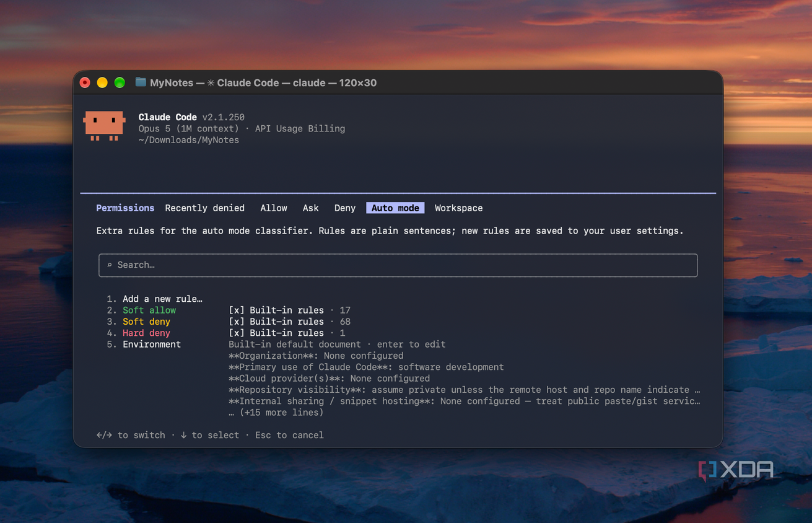Click the 'Internal sharing / snippet hosting' line
This screenshot has width=812, height=523.
pos(465,401)
